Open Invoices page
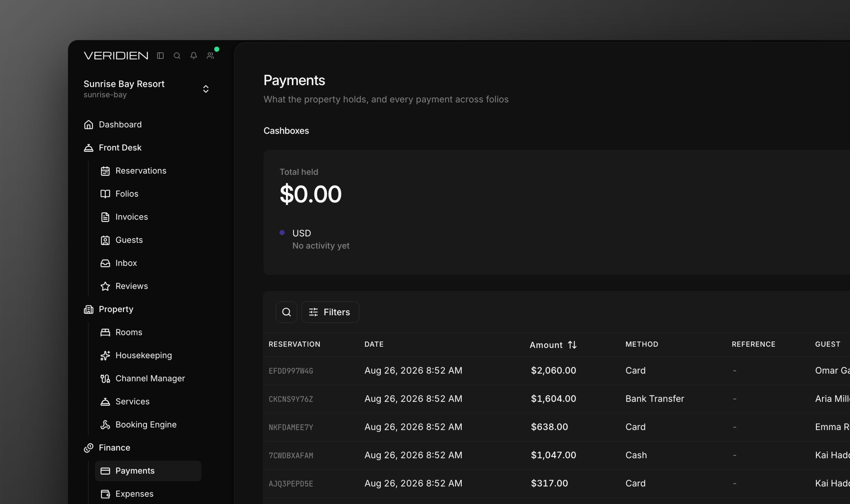Screen dimensions: 850x504 pyautogui.click(x=132, y=217)
